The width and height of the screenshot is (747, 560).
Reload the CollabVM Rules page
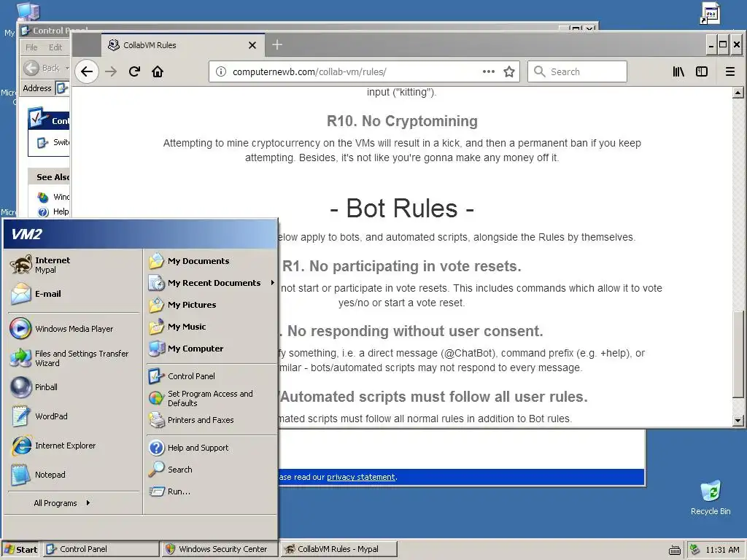[x=134, y=72]
